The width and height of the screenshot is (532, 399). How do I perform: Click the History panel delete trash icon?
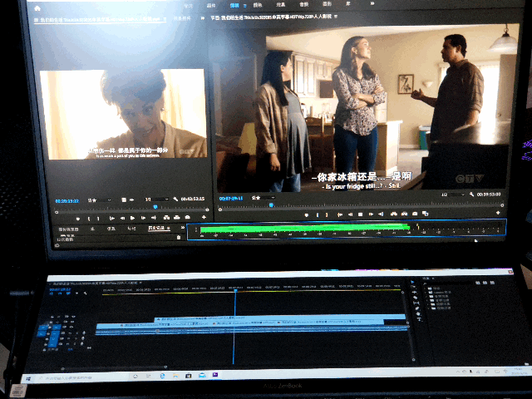point(179,237)
